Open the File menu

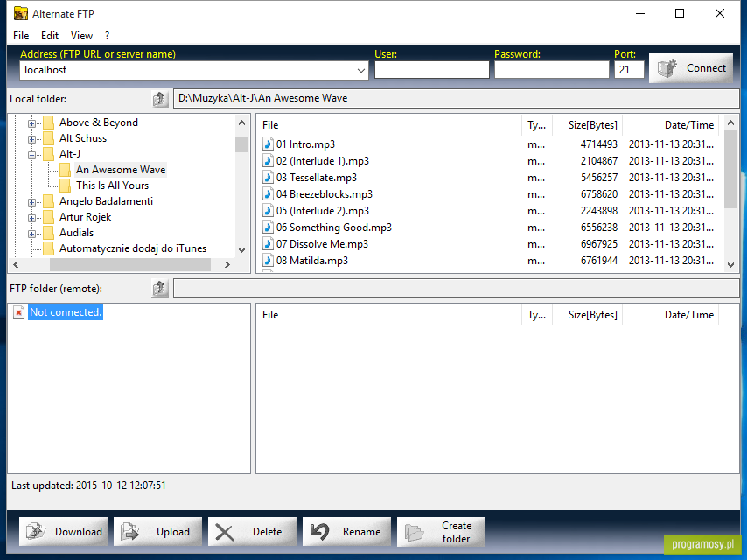(21, 36)
